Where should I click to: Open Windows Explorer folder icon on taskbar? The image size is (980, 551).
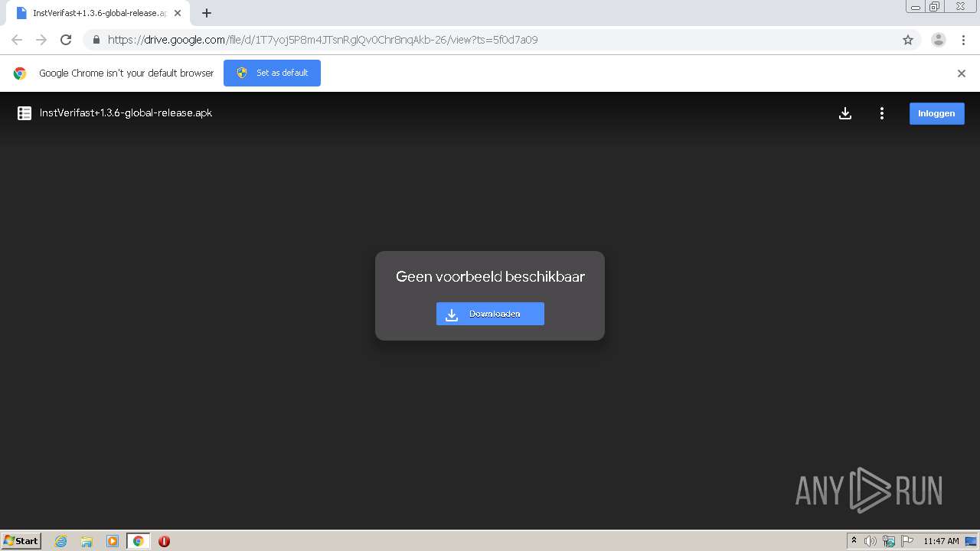pyautogui.click(x=87, y=541)
